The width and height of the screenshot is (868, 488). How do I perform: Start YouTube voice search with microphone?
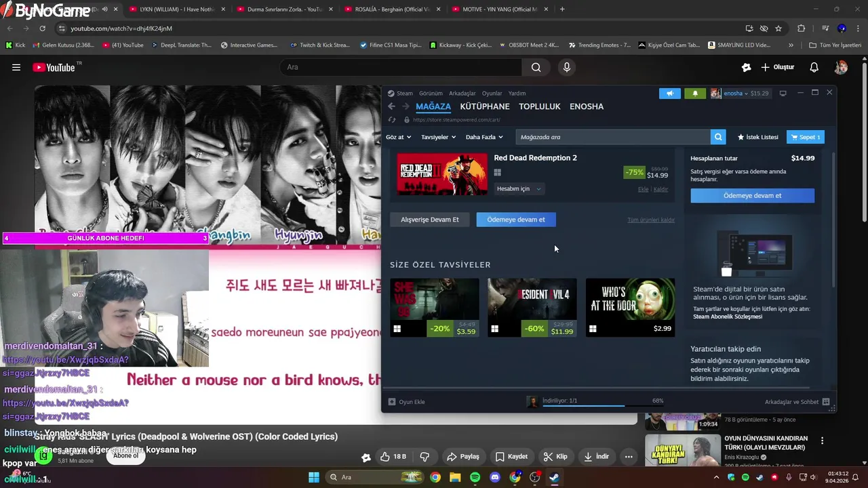tap(567, 67)
